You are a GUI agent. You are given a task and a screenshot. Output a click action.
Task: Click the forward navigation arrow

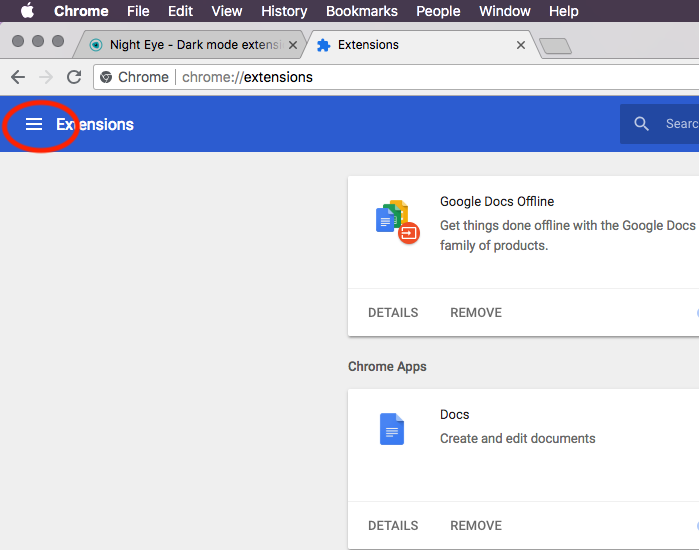[46, 77]
